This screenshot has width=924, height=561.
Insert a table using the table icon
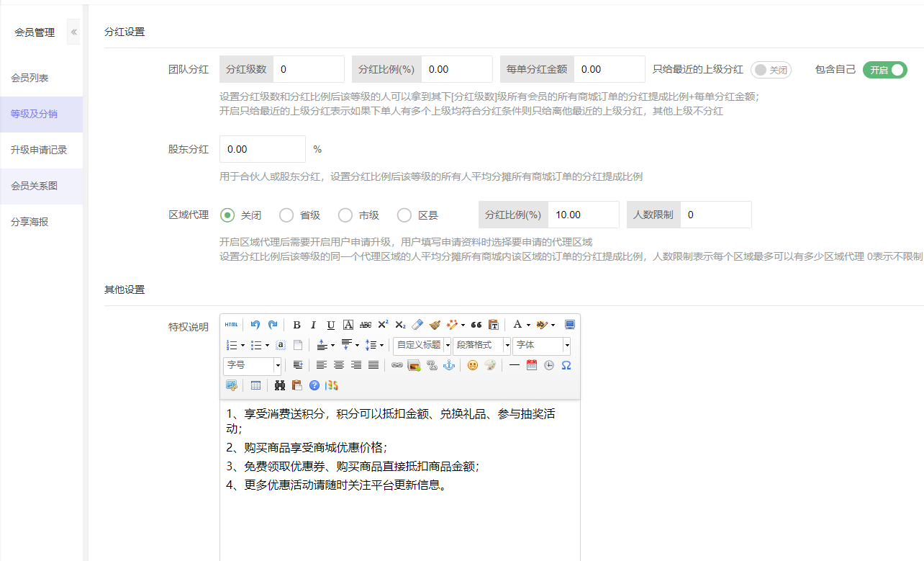[x=255, y=385]
